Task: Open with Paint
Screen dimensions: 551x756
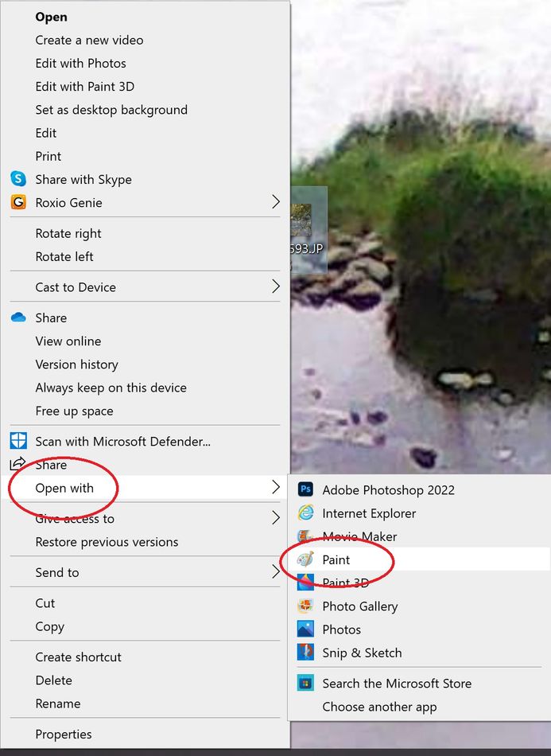Action: click(x=336, y=559)
